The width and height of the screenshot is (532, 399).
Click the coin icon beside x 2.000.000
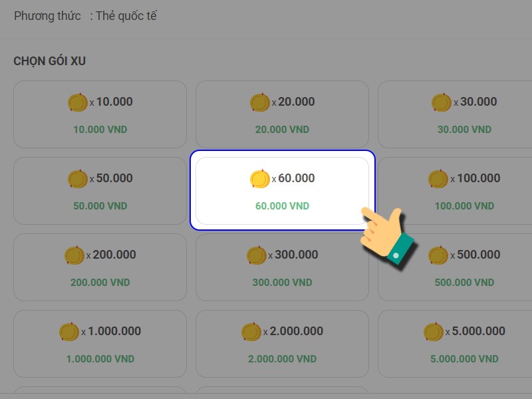click(x=251, y=332)
